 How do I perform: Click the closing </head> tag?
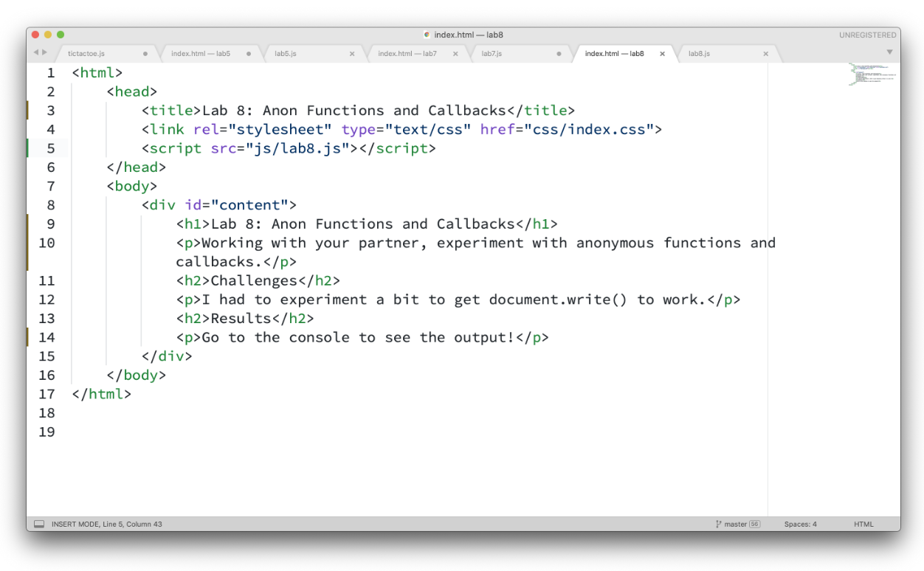137,167
